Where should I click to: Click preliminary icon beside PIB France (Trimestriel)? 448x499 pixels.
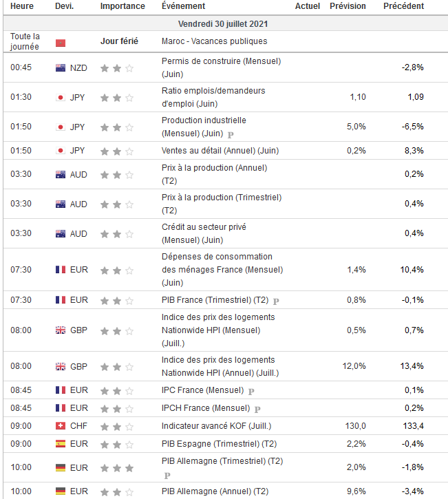pos(276,301)
